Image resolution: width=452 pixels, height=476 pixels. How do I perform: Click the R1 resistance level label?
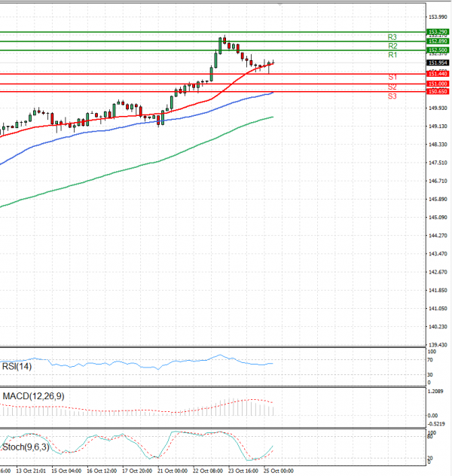pyautogui.click(x=392, y=55)
